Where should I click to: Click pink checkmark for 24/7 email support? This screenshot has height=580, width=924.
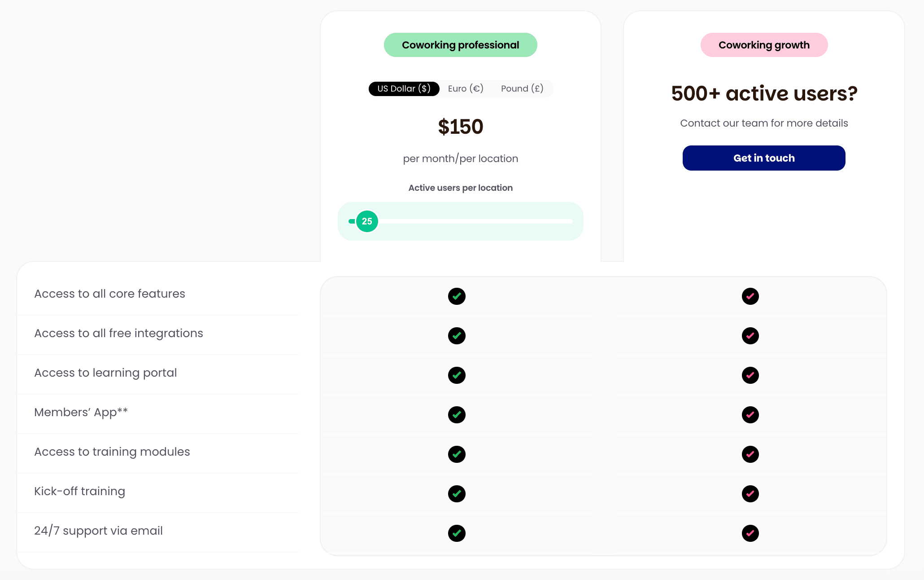pos(750,533)
